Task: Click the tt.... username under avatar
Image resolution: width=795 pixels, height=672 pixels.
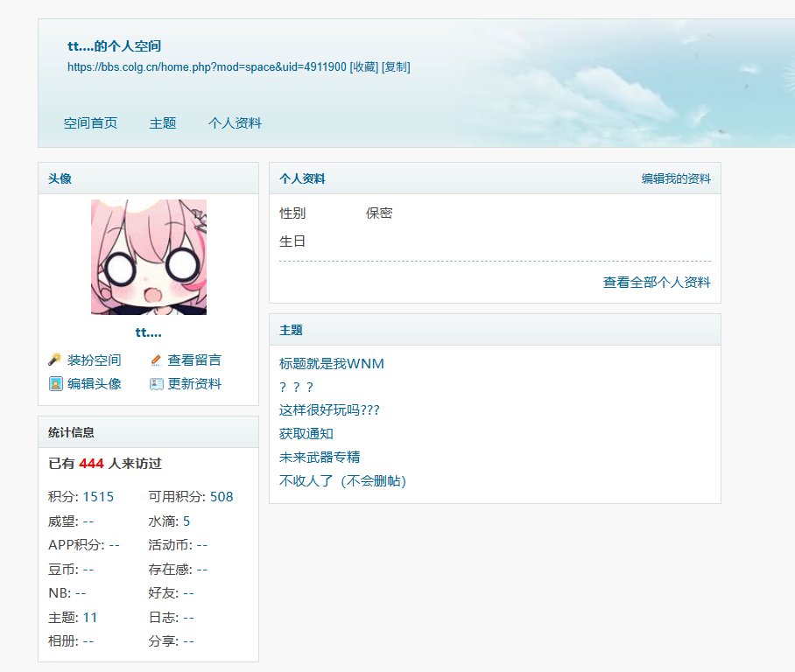Action: 149,332
